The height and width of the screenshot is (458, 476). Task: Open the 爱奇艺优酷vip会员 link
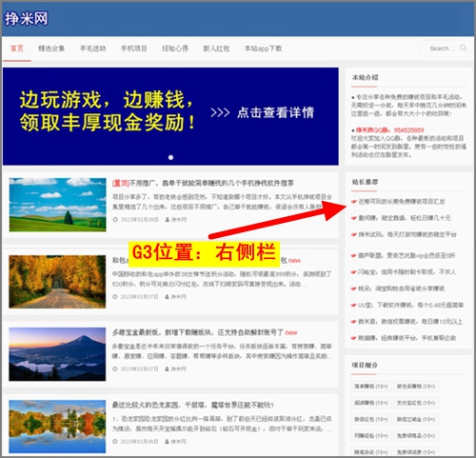click(407, 255)
